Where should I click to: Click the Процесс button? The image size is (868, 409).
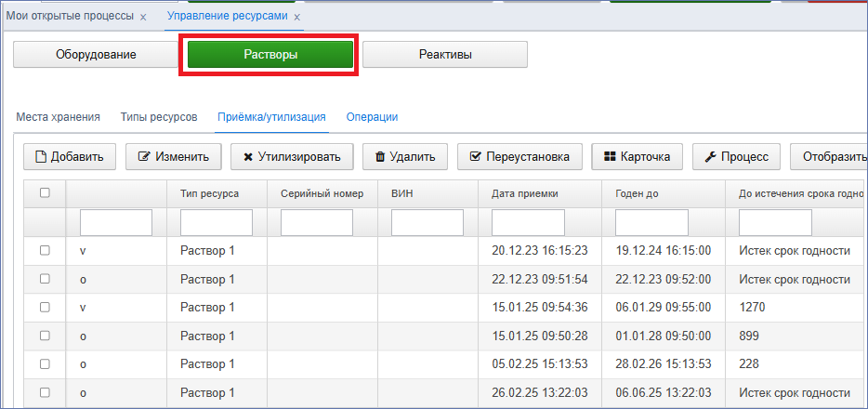[x=736, y=156]
